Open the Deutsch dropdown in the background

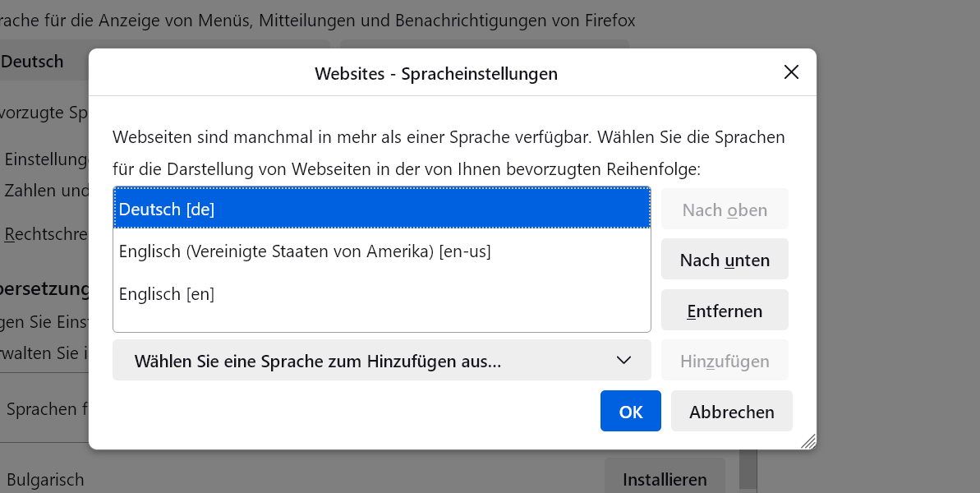41,62
